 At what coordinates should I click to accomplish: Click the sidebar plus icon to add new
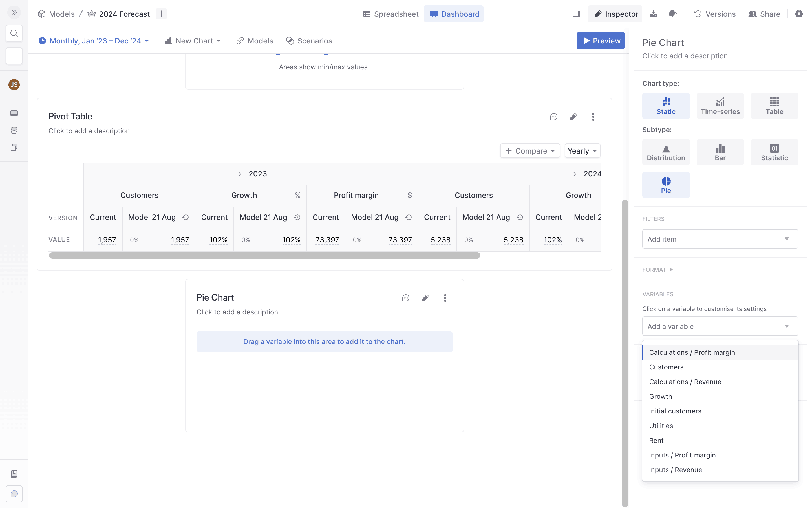[14, 56]
